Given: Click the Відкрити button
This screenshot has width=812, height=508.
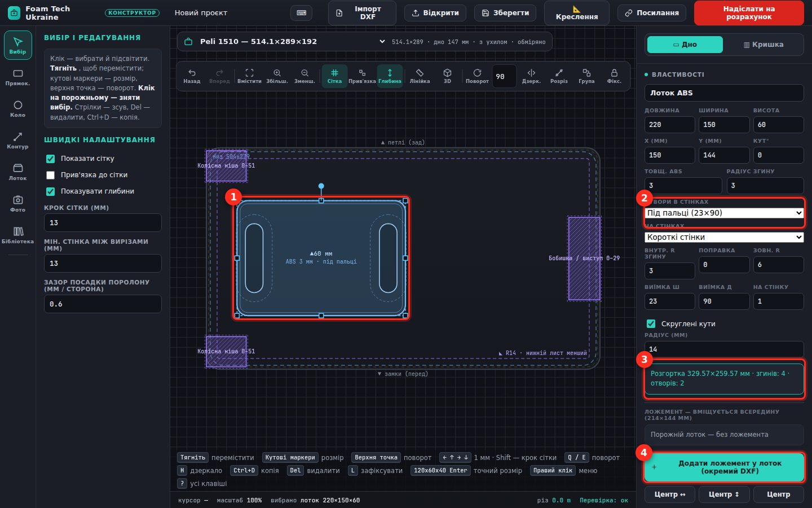Looking at the screenshot, I should 435,13.
